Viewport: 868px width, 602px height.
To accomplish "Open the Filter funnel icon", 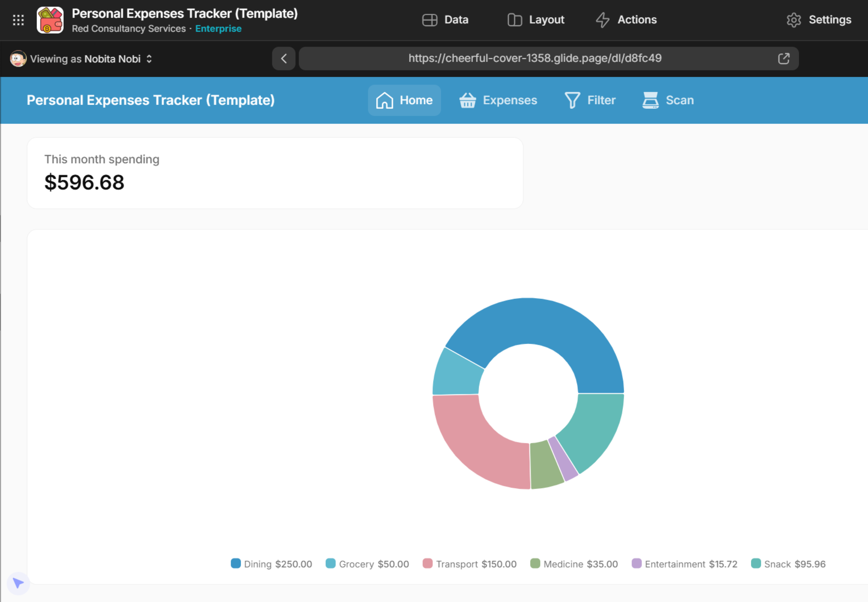I will point(572,100).
